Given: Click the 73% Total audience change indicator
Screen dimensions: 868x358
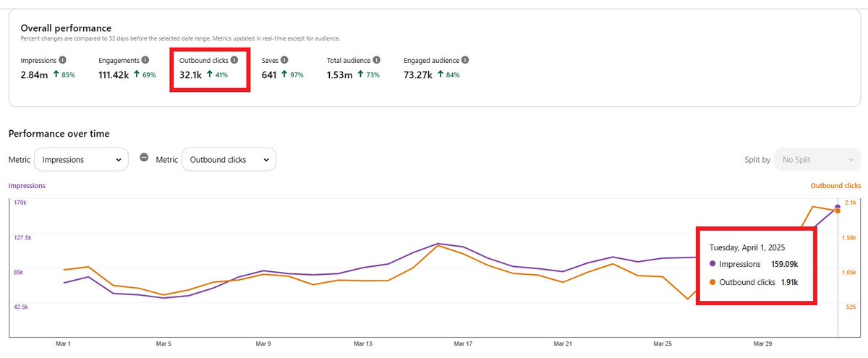Looking at the screenshot, I should point(368,74).
